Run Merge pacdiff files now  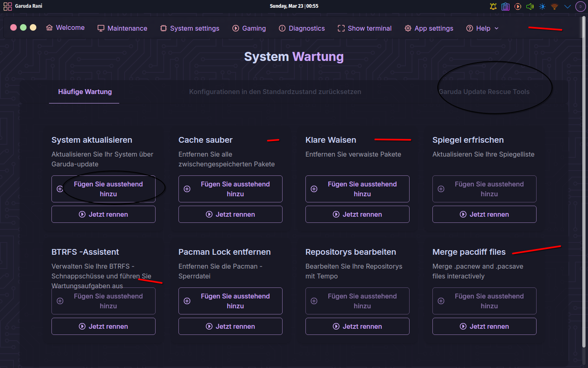484,326
